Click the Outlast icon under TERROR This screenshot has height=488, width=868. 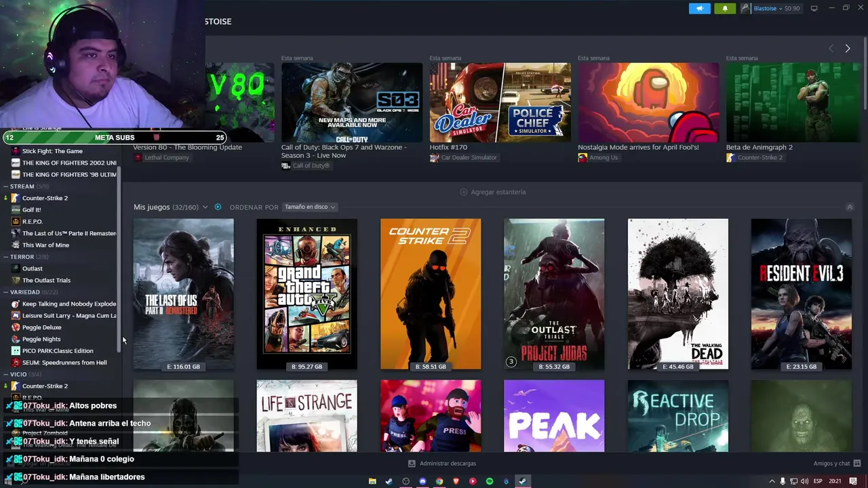(x=16, y=268)
